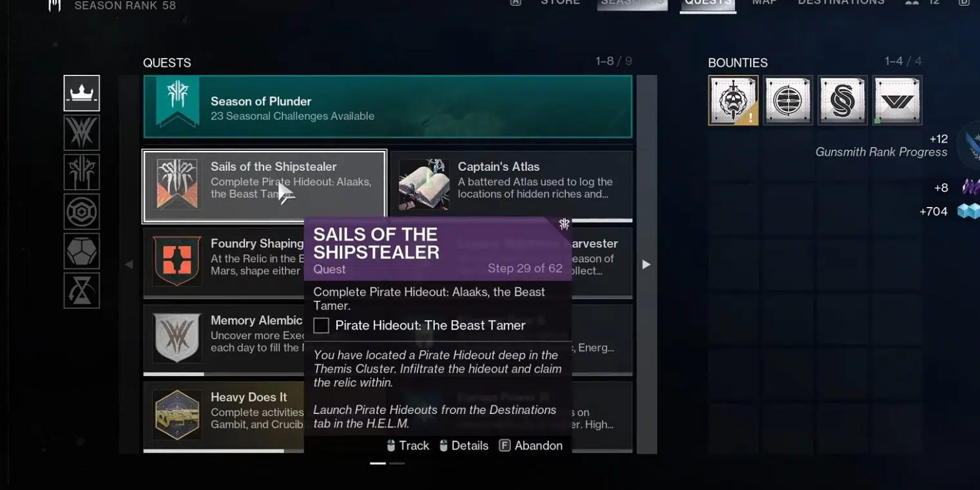
Task: Select the hexagon category icon in sidebar
Action: pyautogui.click(x=82, y=211)
